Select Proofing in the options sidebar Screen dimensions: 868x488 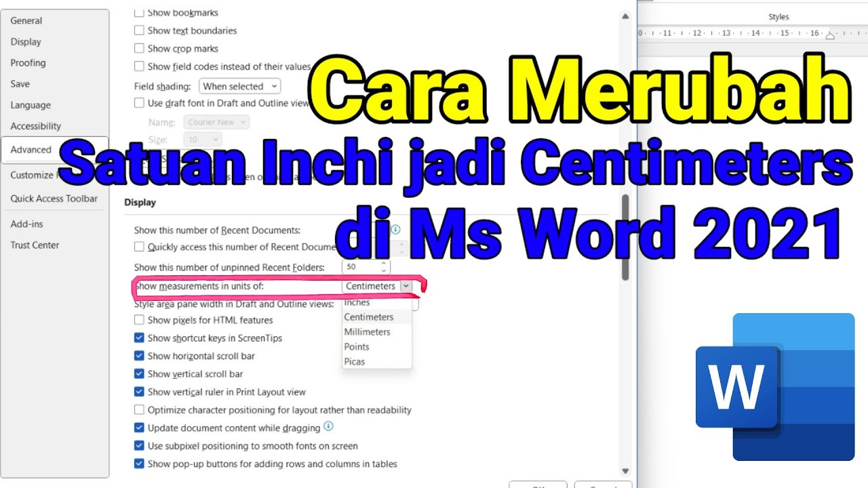tap(28, 62)
